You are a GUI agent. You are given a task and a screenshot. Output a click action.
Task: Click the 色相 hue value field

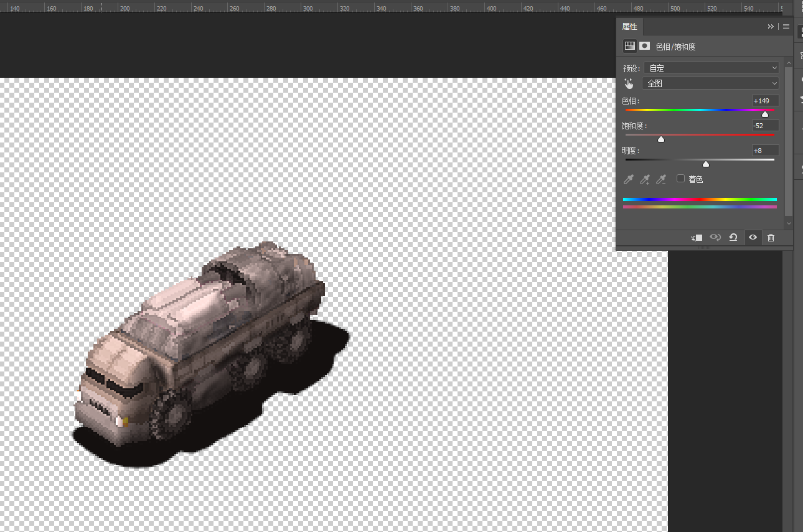click(x=765, y=101)
